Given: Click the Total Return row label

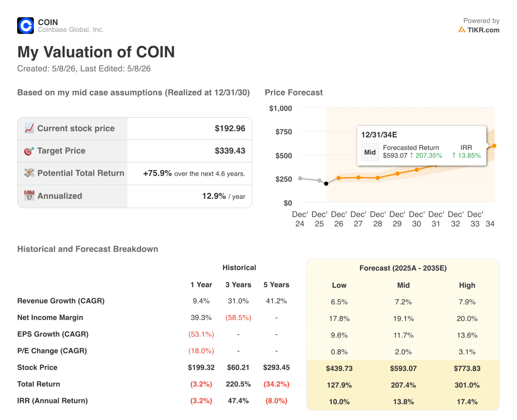Looking at the screenshot, I should click(38, 384).
